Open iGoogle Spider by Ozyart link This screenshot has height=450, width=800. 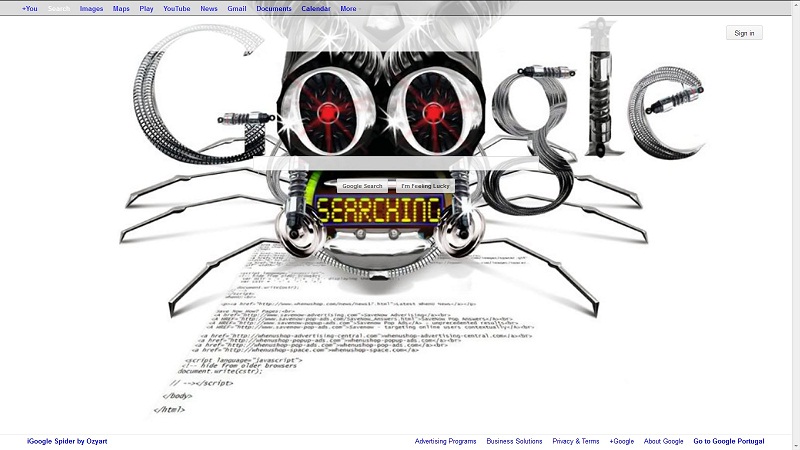tap(67, 441)
